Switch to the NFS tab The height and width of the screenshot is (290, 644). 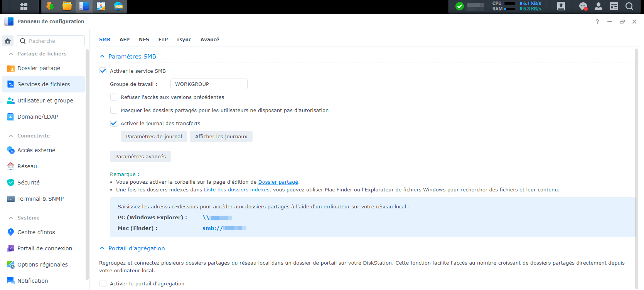click(x=144, y=39)
